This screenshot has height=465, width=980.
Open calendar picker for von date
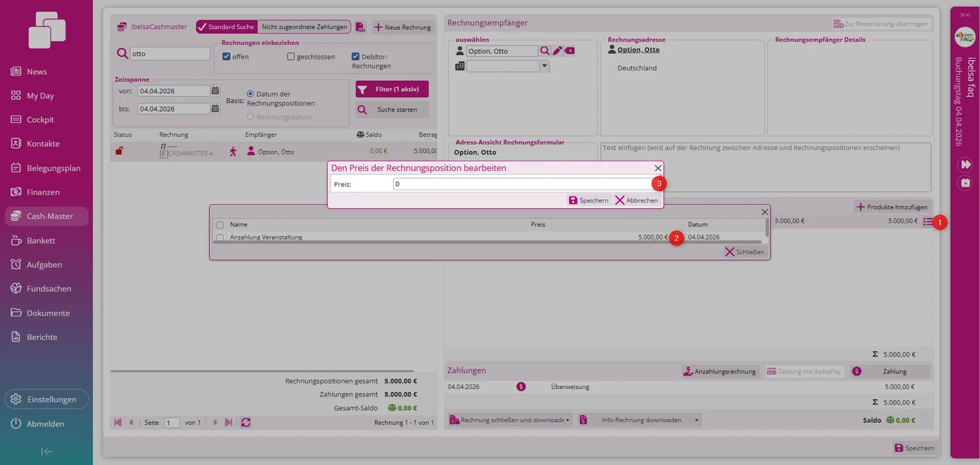[x=215, y=91]
